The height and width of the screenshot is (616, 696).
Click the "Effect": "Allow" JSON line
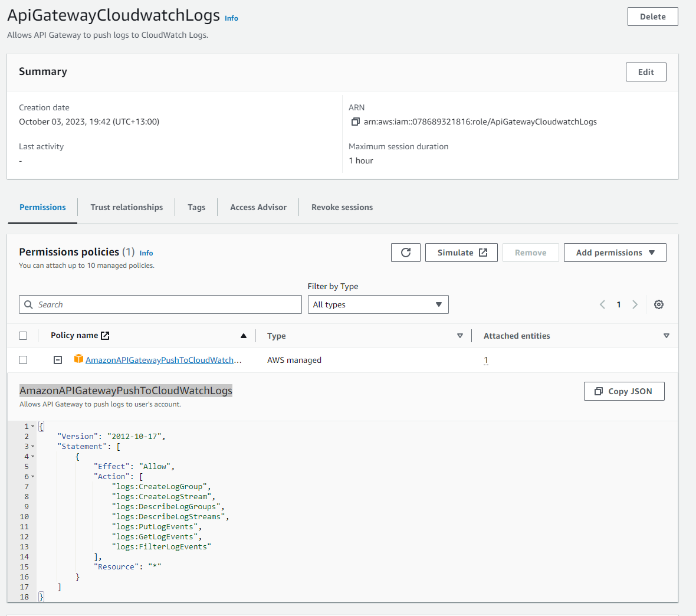pyautogui.click(x=134, y=466)
